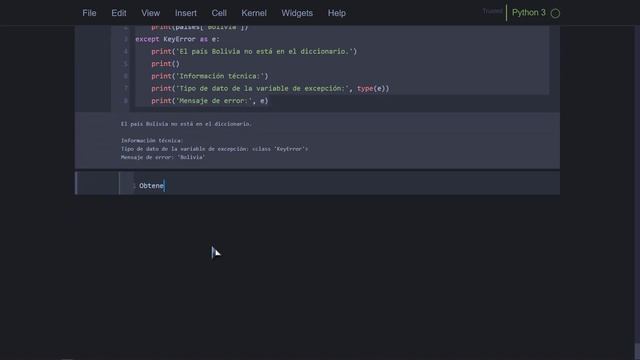Click the empty print() code line
Viewport: 640px width, 360px height.
tap(165, 64)
